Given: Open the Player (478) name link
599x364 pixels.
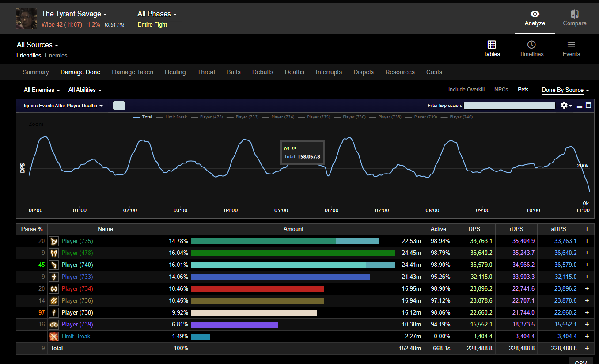Looking at the screenshot, I should click(x=77, y=253).
